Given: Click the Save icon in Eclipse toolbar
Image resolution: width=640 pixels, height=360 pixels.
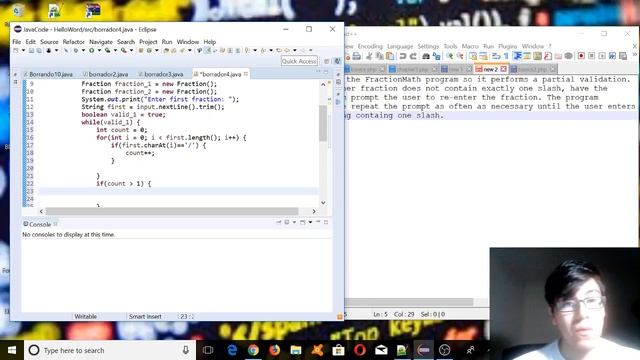Looking at the screenshot, I should click(31, 50).
